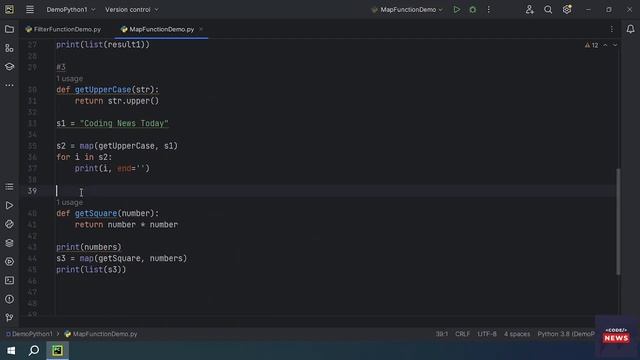The width and height of the screenshot is (640, 360).
Task: Open Python 3.8 interpreter selector
Action: coord(566,334)
